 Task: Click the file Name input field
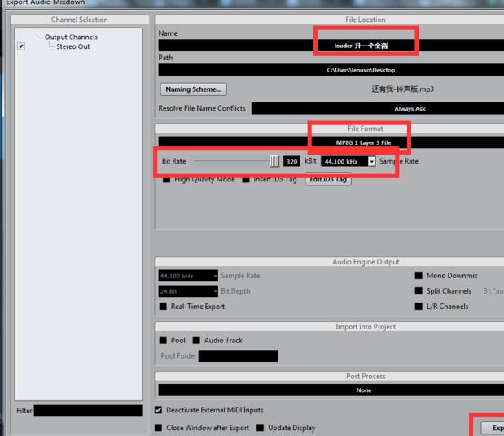pos(331,46)
